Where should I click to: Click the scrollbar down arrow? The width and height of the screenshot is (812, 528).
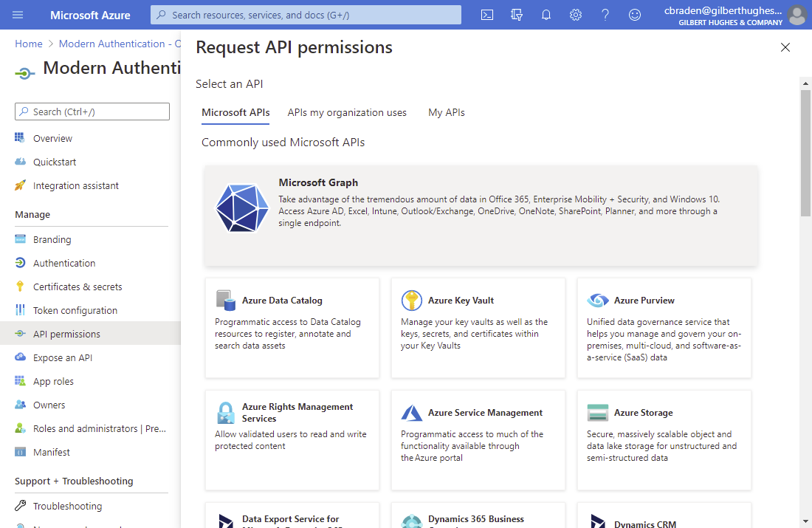pos(805,521)
